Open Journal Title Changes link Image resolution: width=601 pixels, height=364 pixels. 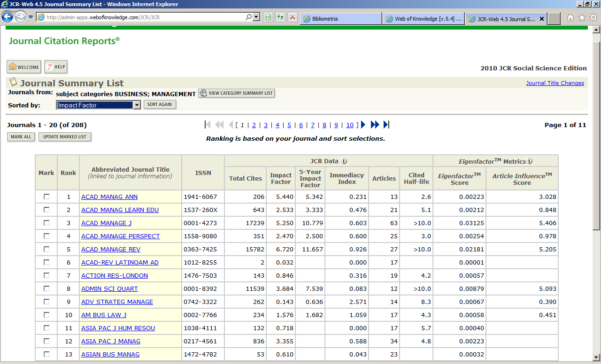point(555,83)
